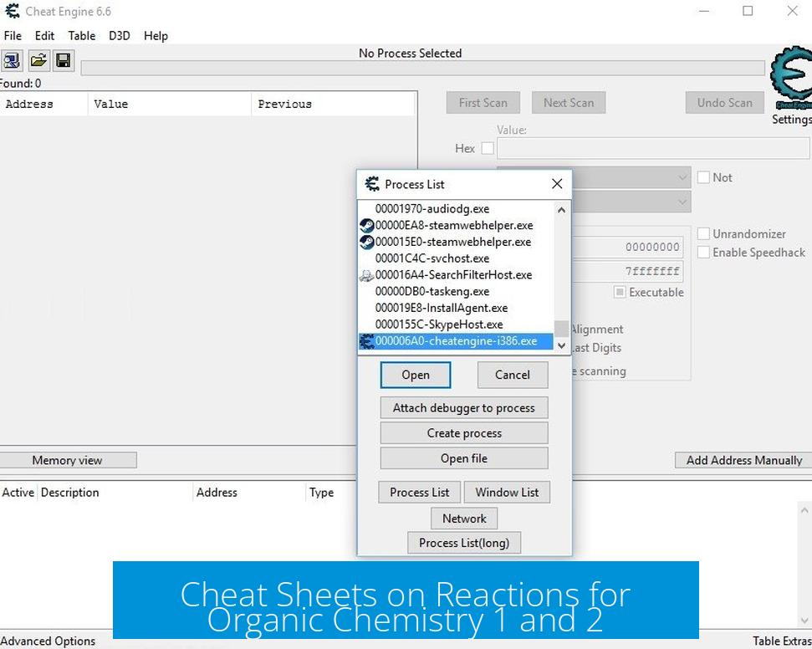Switch to the Process List button view

click(420, 492)
